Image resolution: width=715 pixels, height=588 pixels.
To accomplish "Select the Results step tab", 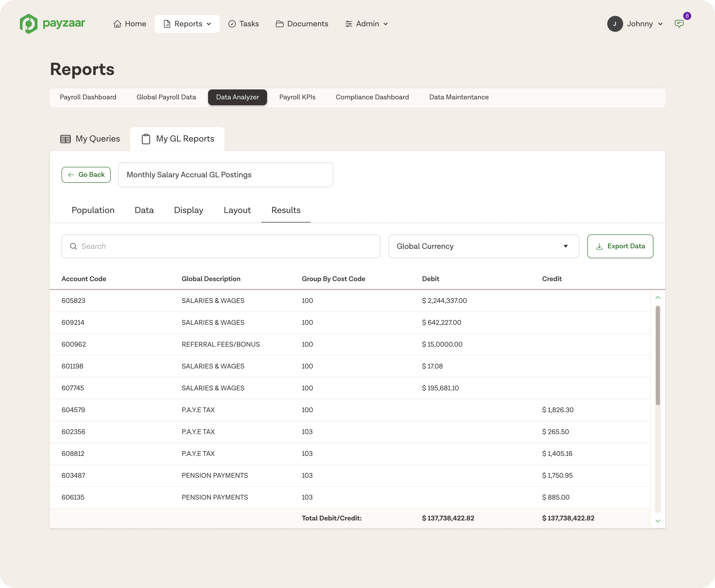I will point(286,210).
